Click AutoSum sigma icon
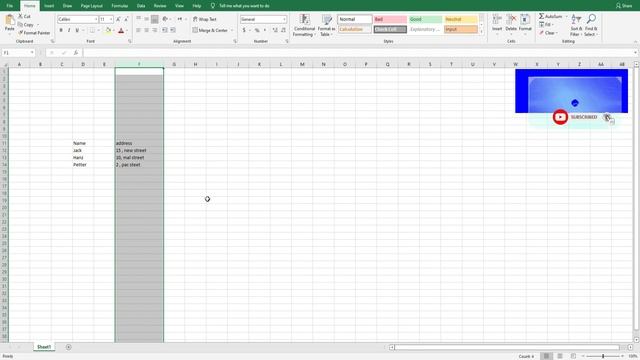640x360 pixels. click(x=541, y=16)
